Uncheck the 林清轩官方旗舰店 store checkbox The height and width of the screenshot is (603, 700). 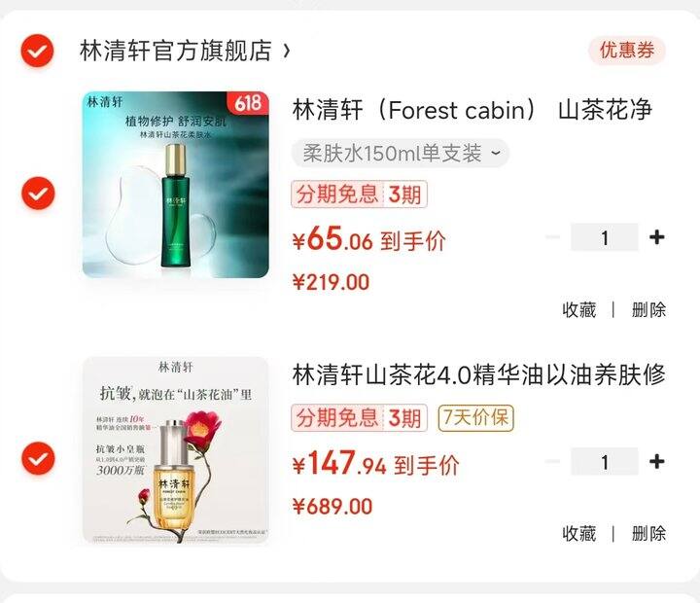(38, 51)
